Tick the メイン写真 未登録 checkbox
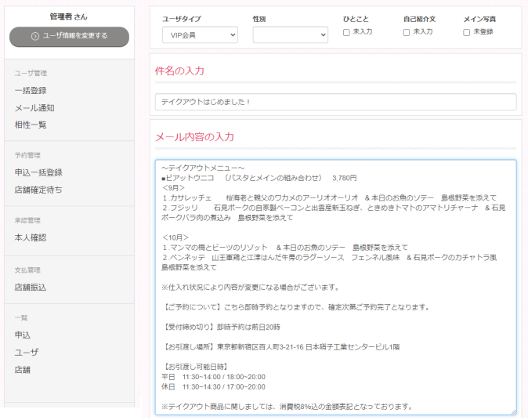Viewport: 528px width, 420px height. pyautogui.click(x=467, y=32)
